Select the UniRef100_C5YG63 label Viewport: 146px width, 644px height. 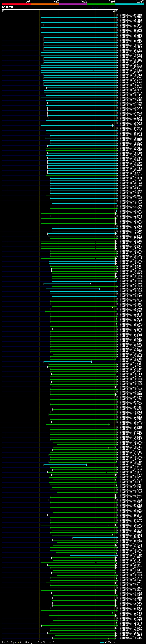[x=131, y=108]
